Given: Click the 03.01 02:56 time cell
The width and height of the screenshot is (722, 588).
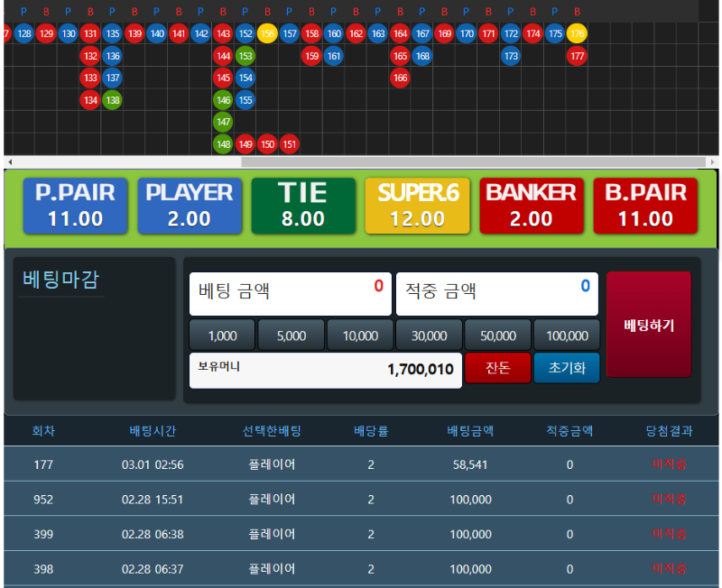Looking at the screenshot, I should coord(153,464).
